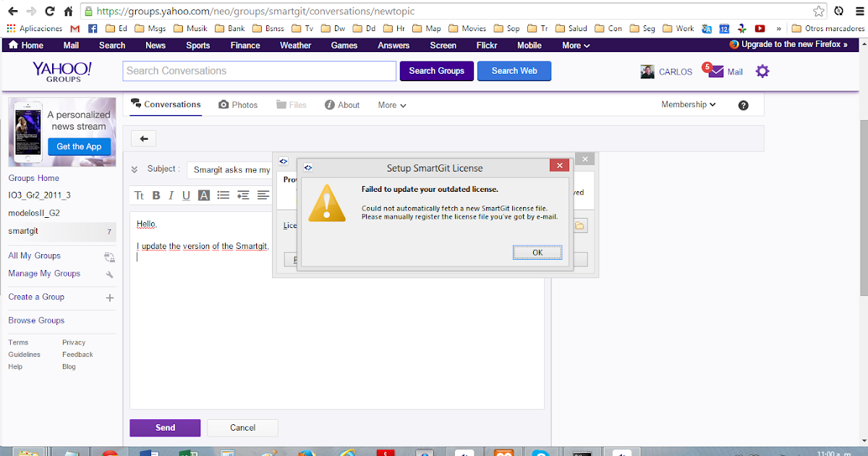Insert a bulleted list
Screen dimensions: 868x456
pyautogui.click(x=224, y=195)
